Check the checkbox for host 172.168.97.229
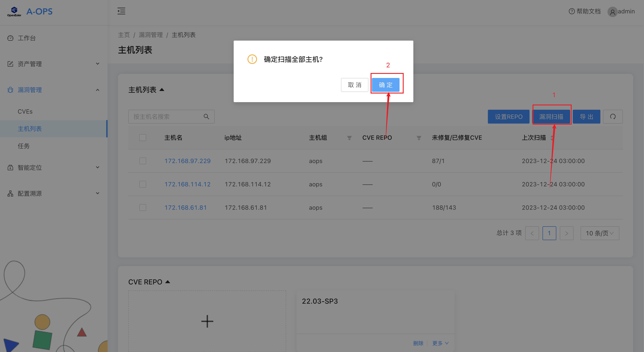 pos(143,161)
